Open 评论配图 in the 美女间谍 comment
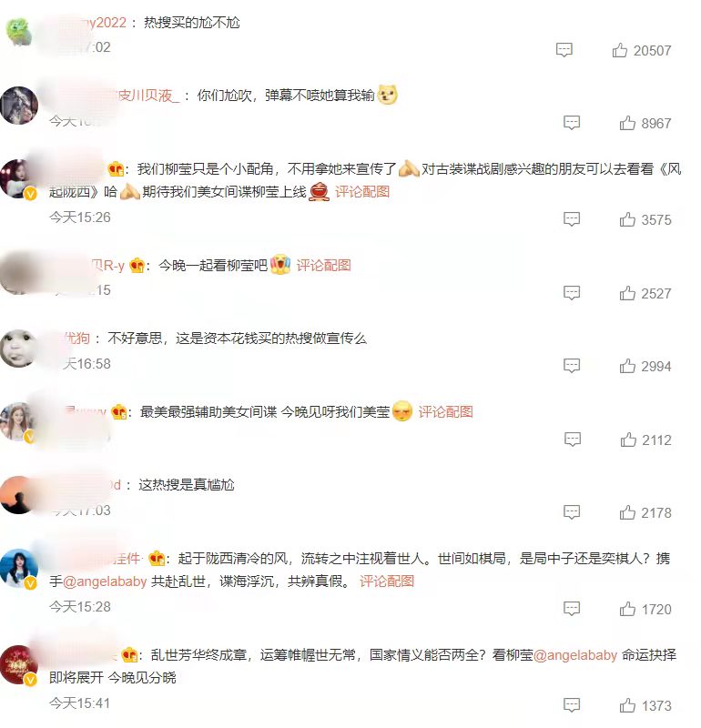The width and height of the screenshot is (701, 728). pyautogui.click(x=445, y=412)
